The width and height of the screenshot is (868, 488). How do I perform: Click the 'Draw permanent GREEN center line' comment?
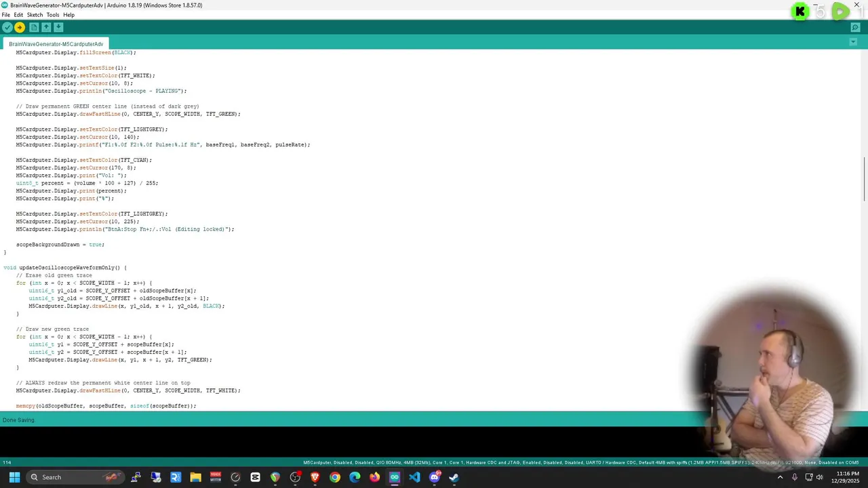[x=108, y=106]
